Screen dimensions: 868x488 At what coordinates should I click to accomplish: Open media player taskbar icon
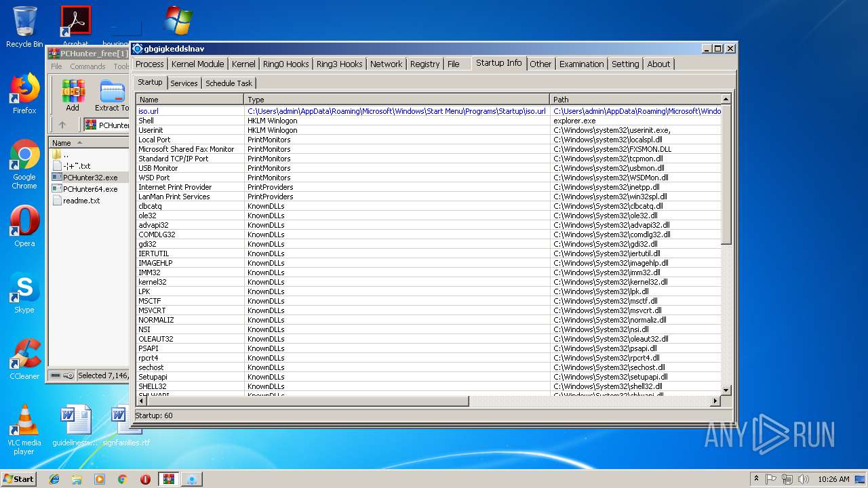(100, 479)
